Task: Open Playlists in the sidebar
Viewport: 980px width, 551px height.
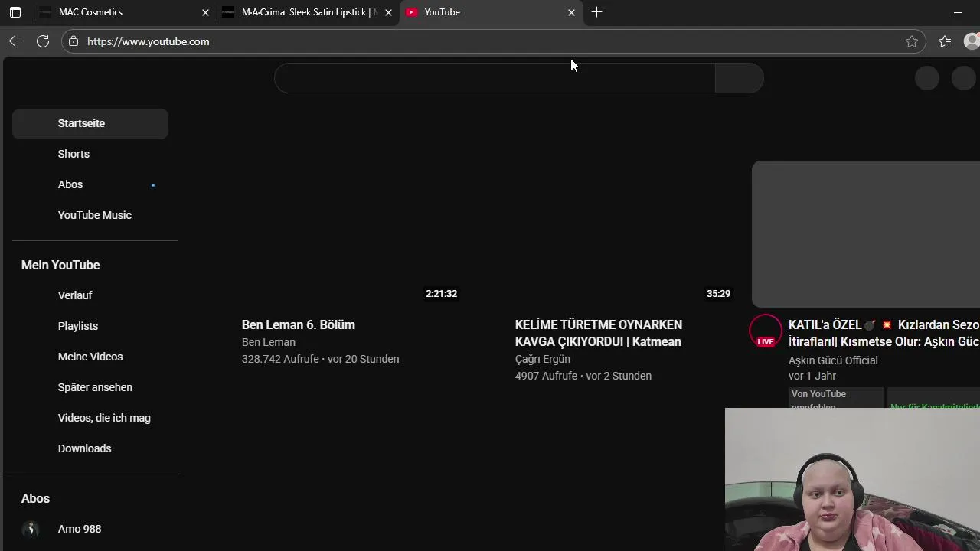Action: [90, 326]
